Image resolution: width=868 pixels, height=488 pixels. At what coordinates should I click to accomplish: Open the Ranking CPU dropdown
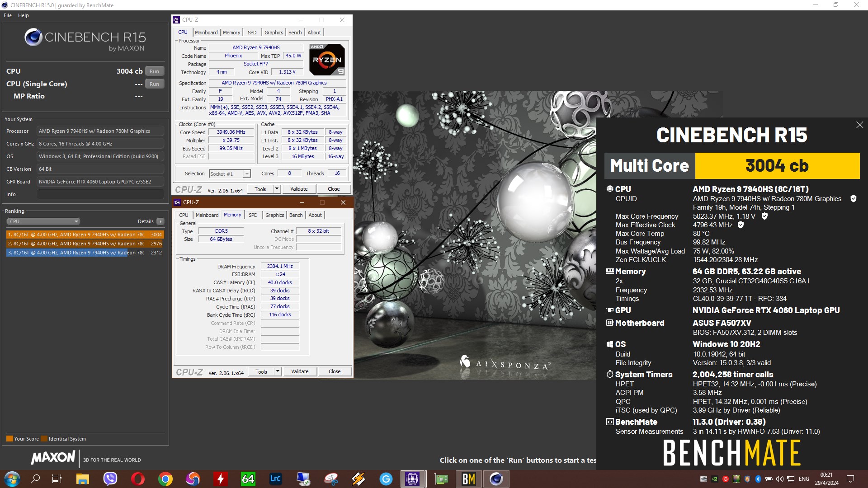click(x=43, y=221)
